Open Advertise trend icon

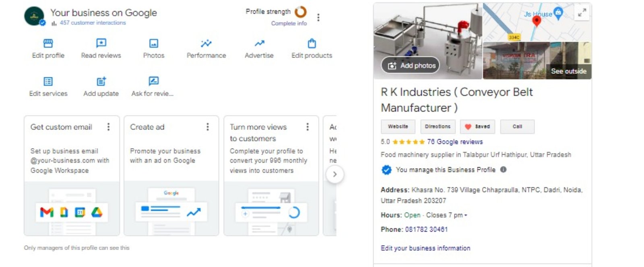[259, 43]
